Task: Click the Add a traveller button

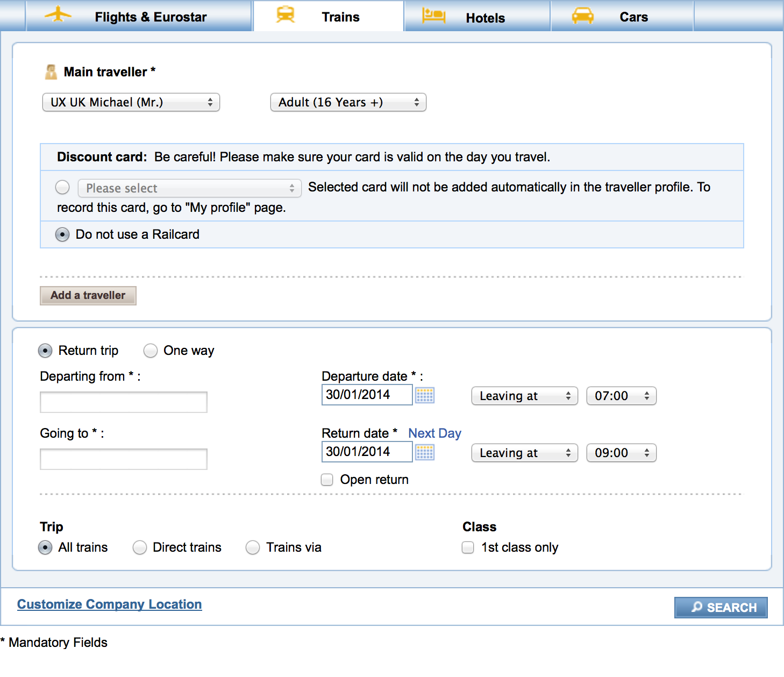Action: click(88, 295)
